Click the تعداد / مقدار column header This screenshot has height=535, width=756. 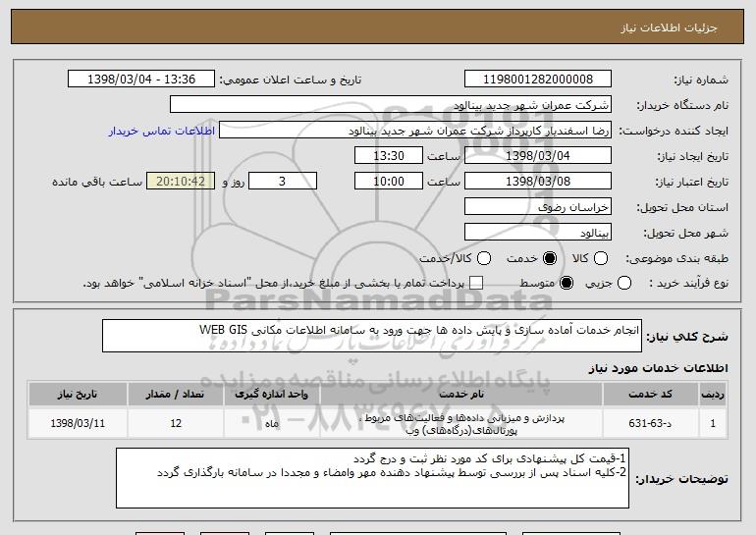tap(176, 395)
